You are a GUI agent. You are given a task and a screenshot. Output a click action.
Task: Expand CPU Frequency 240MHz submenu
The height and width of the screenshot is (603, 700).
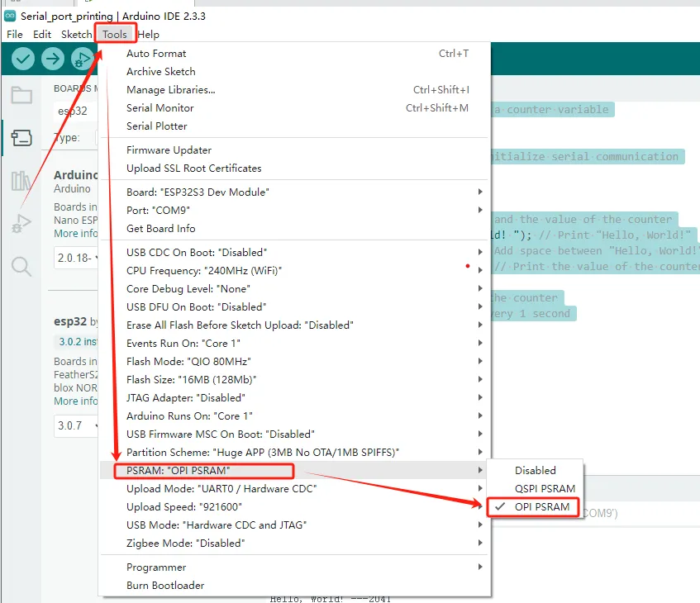(295, 270)
